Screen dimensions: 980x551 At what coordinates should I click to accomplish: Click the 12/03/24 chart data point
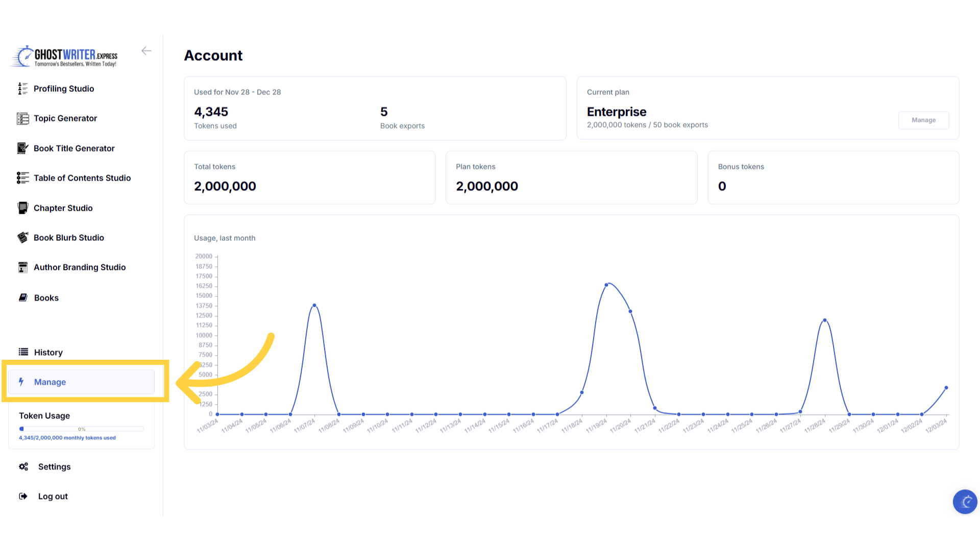[946, 388]
